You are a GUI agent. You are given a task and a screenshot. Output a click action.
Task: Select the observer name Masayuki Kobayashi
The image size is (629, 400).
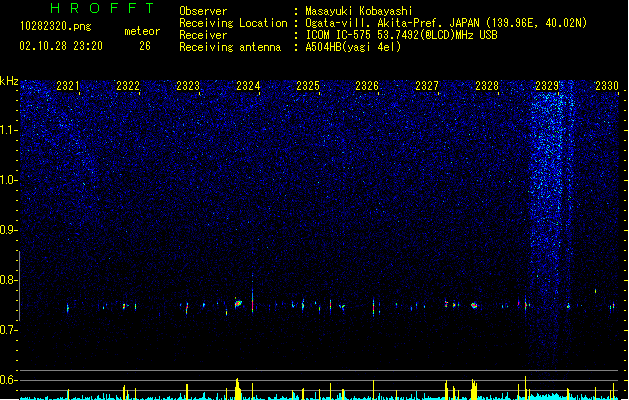(359, 11)
